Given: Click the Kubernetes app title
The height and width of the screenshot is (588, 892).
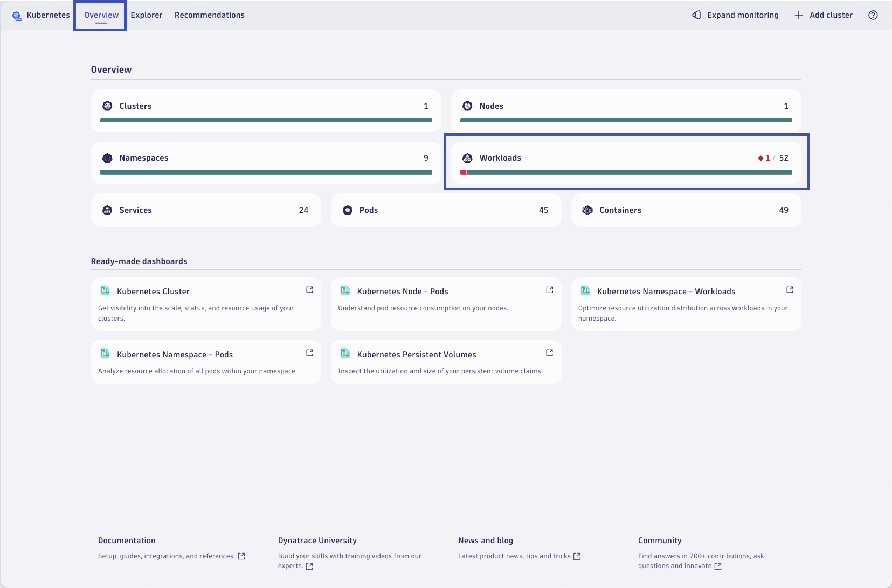Looking at the screenshot, I should pos(48,15).
